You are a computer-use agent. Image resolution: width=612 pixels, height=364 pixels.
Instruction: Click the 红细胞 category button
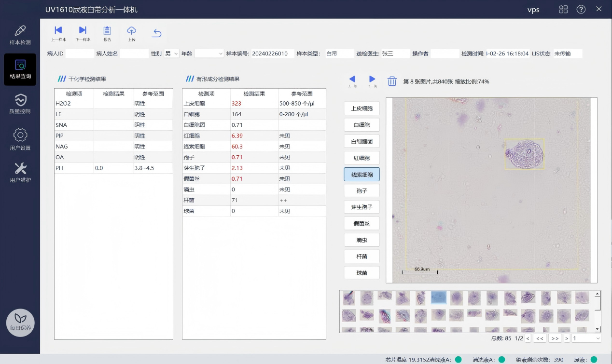click(362, 158)
